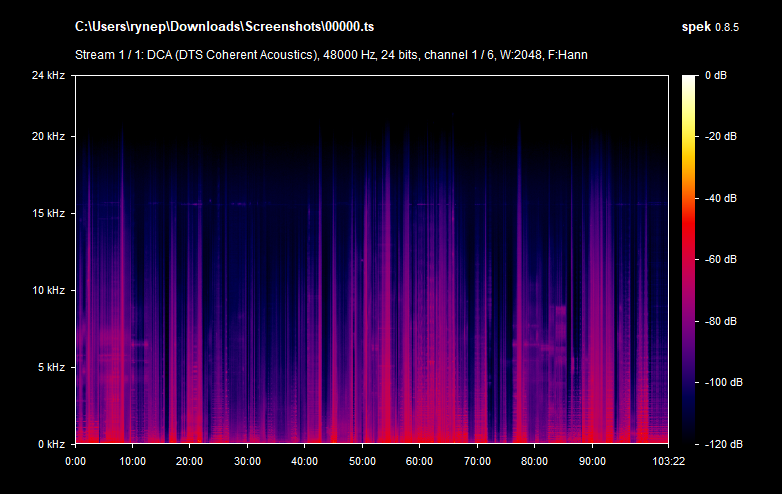Select the -40 dB scale label
This screenshot has width=782, height=494.
pos(722,198)
